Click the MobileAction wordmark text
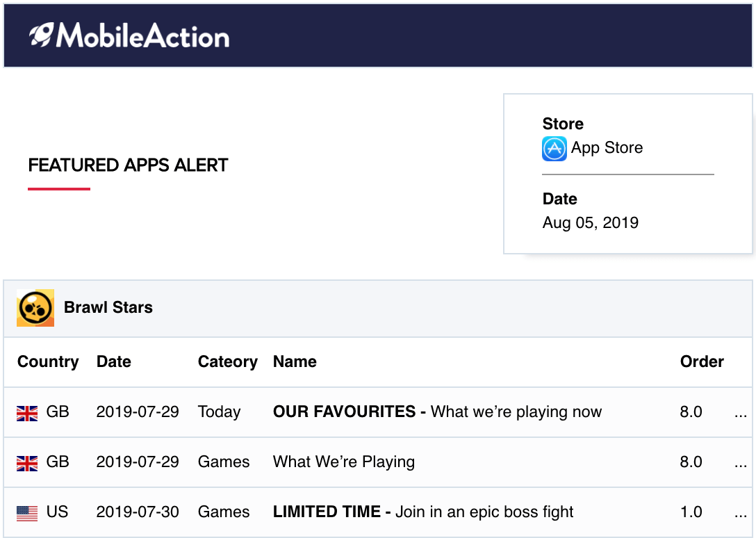 click(x=142, y=35)
